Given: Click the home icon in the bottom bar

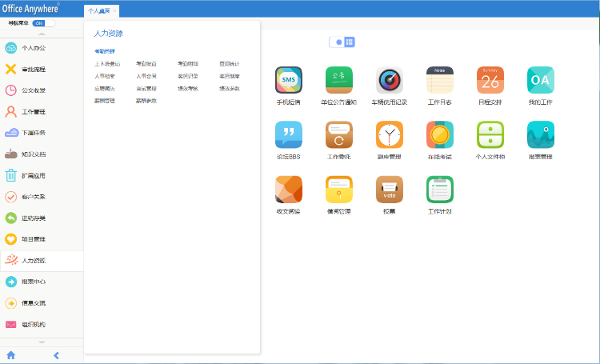Looking at the screenshot, I should tap(11, 354).
